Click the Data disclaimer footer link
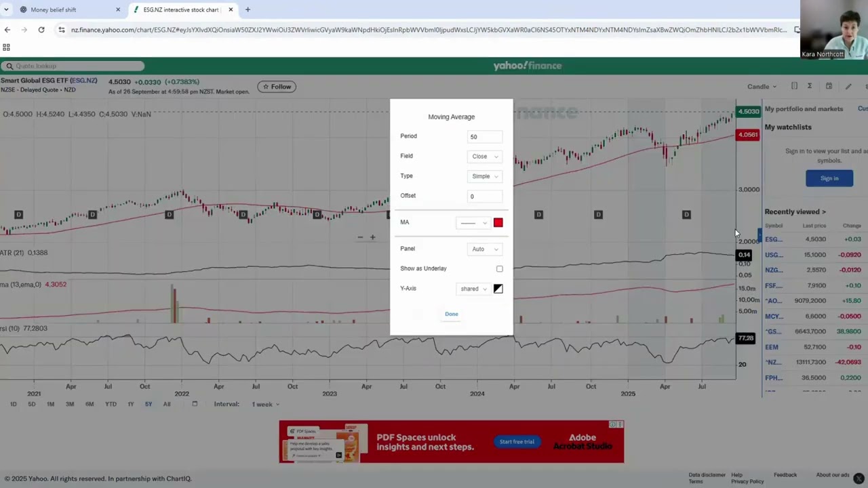 (x=707, y=475)
